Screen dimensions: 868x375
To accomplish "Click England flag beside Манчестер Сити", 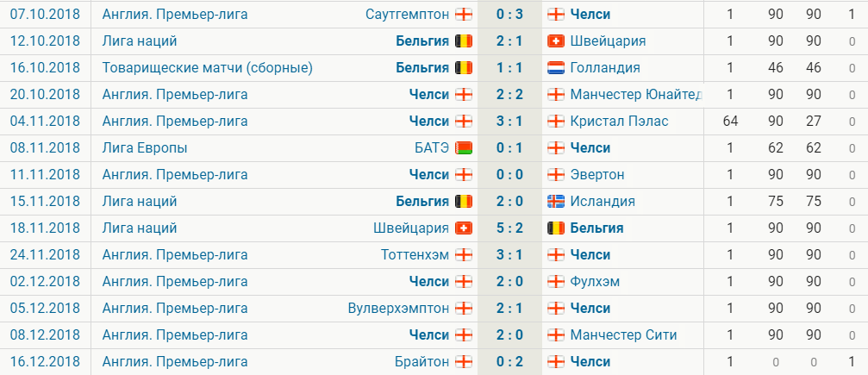I will (x=555, y=334).
